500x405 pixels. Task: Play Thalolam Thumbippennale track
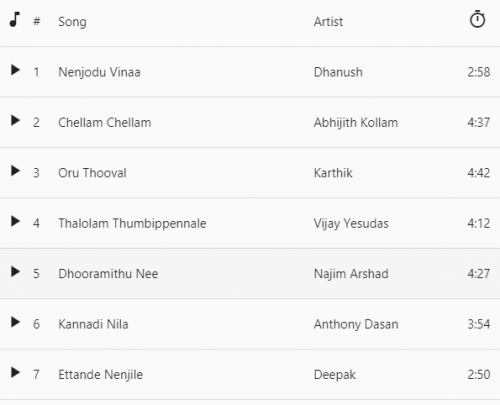pyautogui.click(x=15, y=221)
